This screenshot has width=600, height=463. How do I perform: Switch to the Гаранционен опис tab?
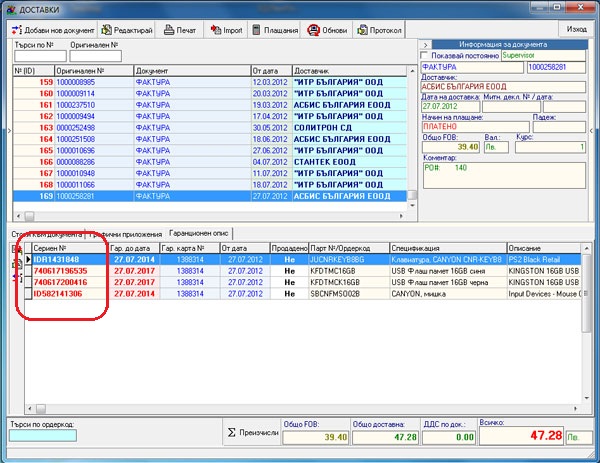click(197, 233)
